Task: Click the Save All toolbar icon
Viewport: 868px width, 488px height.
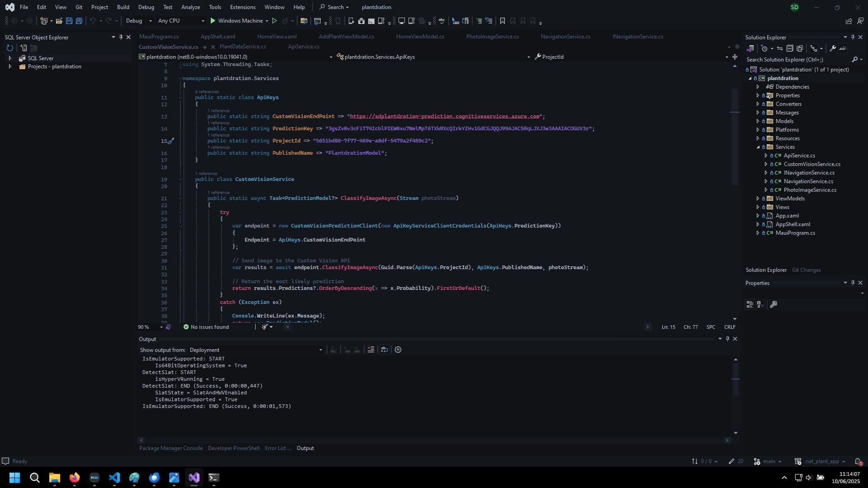Action: click(79, 21)
